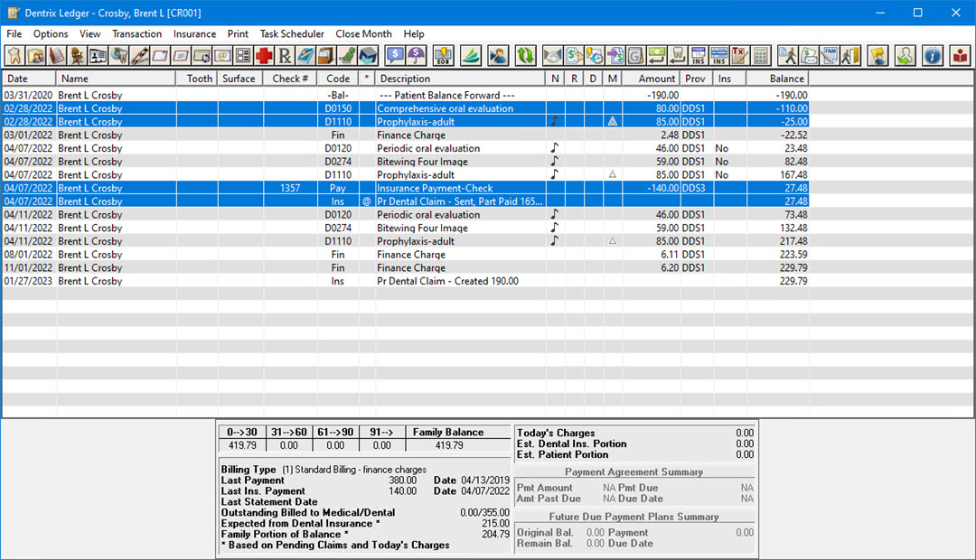The image size is (976, 560).
Task: Click the red cross toolbar icon
Action: point(264,56)
